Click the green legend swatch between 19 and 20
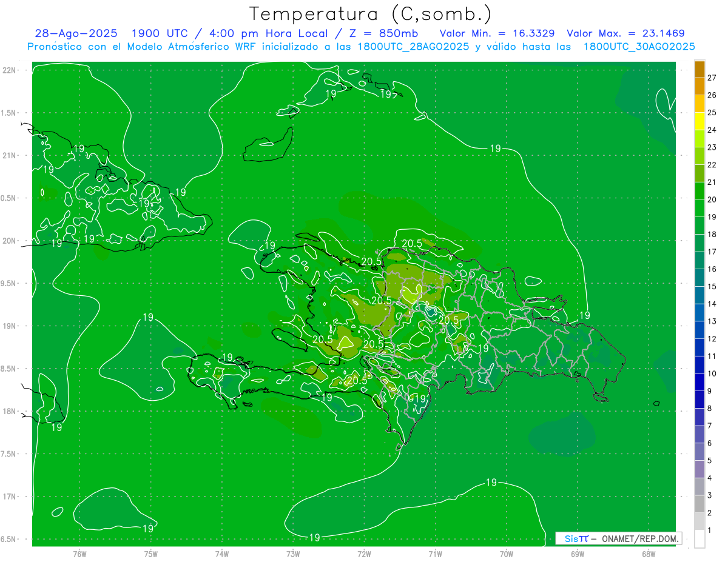Image resolution: width=728 pixels, height=562 pixels. (x=699, y=209)
